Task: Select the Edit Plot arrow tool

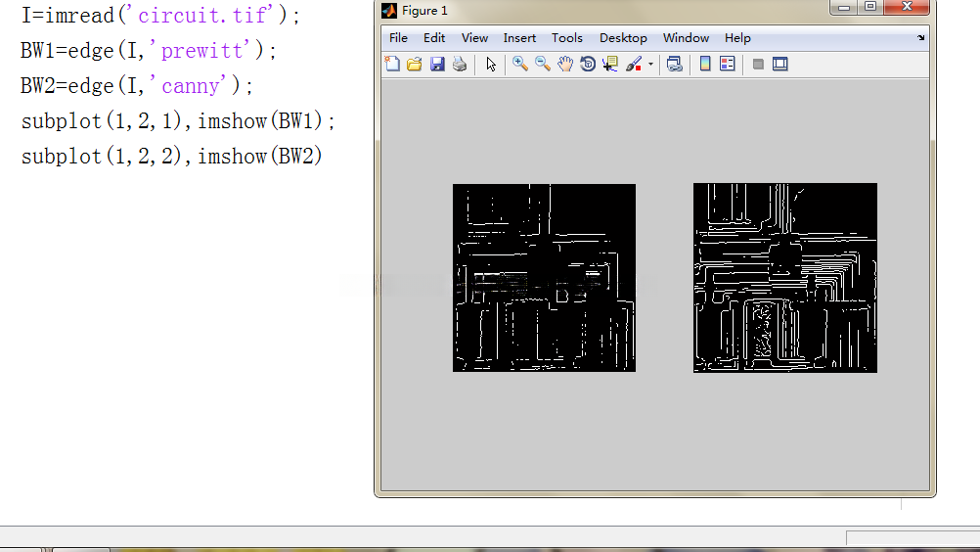Action: 491,64
